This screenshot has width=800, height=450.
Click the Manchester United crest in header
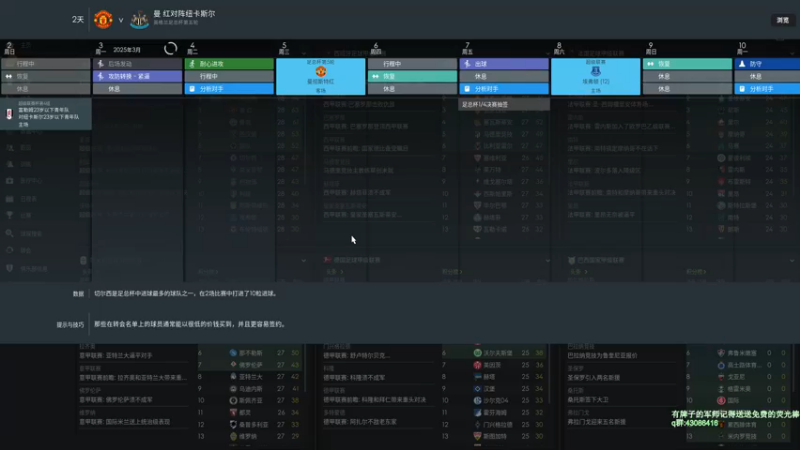(x=103, y=19)
